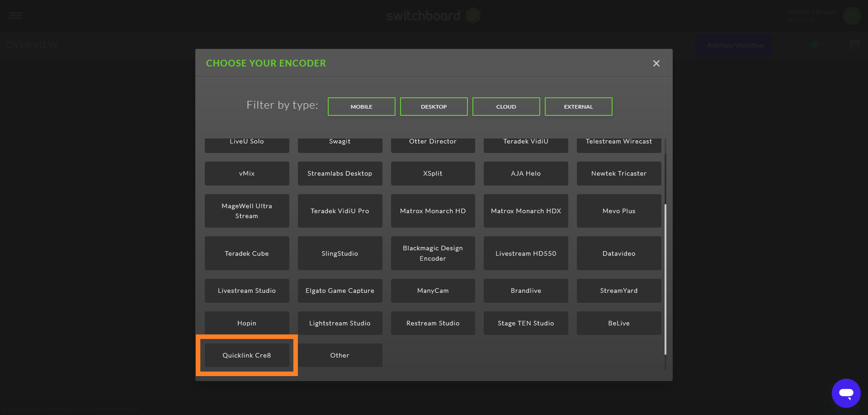Pick Livestream Studio encoder

247,291
